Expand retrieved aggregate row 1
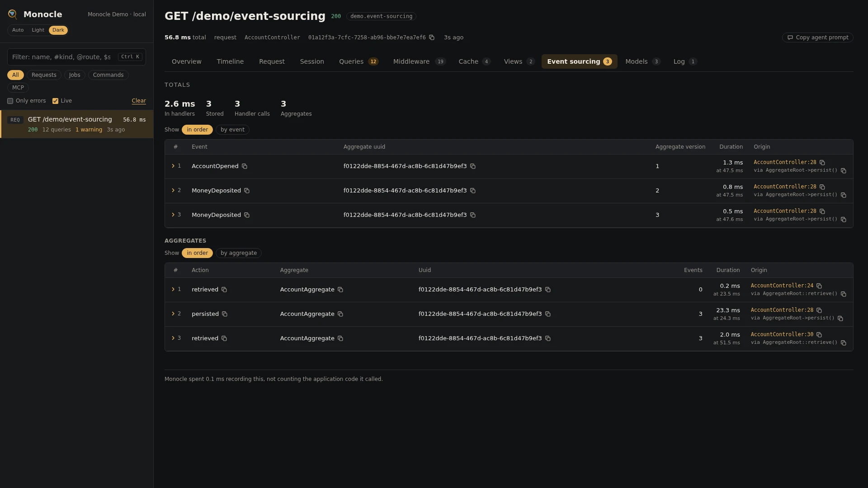Image resolution: width=868 pixels, height=488 pixels. click(173, 290)
